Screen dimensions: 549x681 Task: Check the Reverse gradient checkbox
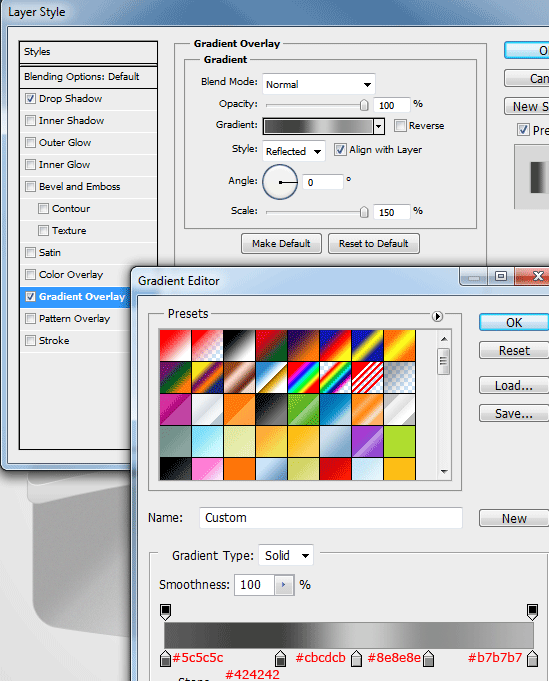click(x=400, y=126)
